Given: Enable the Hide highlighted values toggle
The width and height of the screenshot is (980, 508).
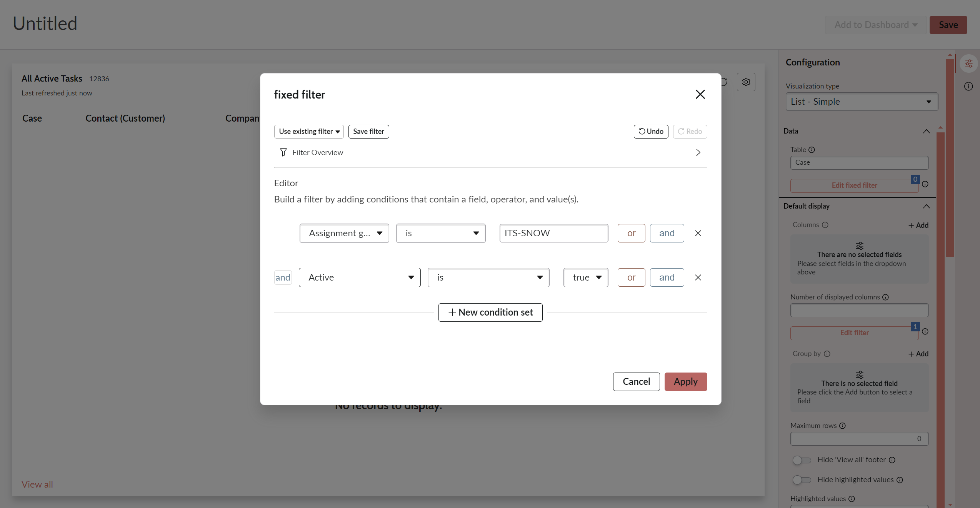Looking at the screenshot, I should (x=802, y=480).
